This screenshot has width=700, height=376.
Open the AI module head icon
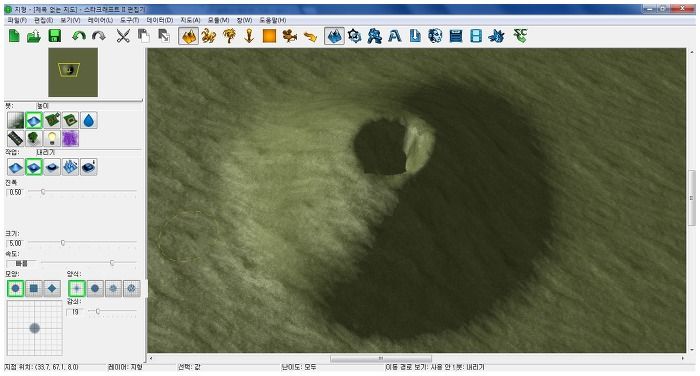(x=435, y=36)
